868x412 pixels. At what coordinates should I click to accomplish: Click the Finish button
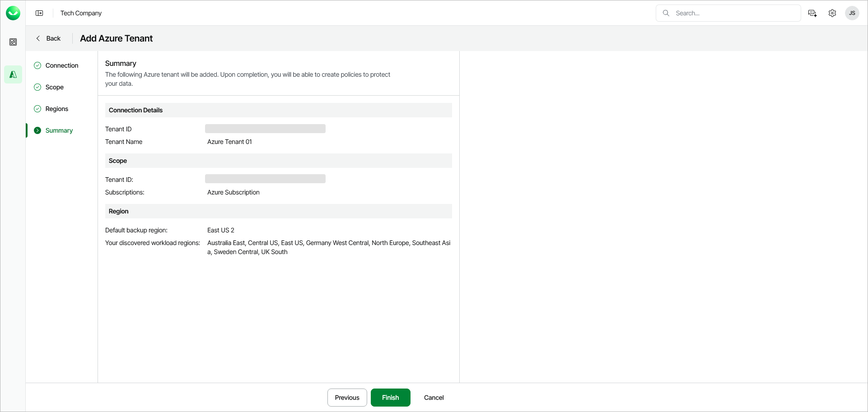pos(391,398)
